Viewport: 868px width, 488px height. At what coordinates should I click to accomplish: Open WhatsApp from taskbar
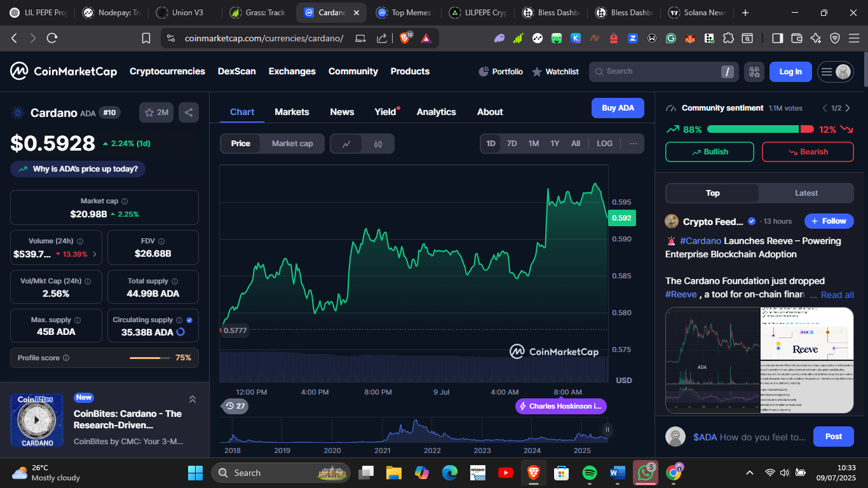point(646,473)
